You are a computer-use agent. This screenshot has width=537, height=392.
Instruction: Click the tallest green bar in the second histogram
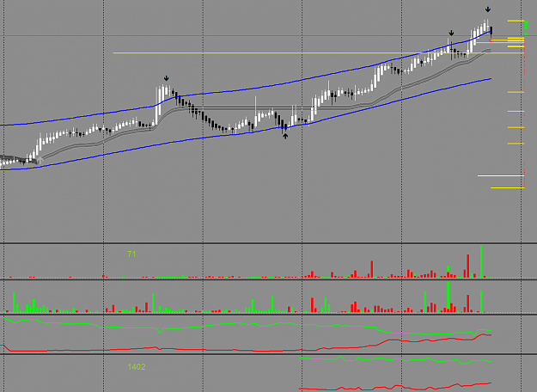pos(449,297)
